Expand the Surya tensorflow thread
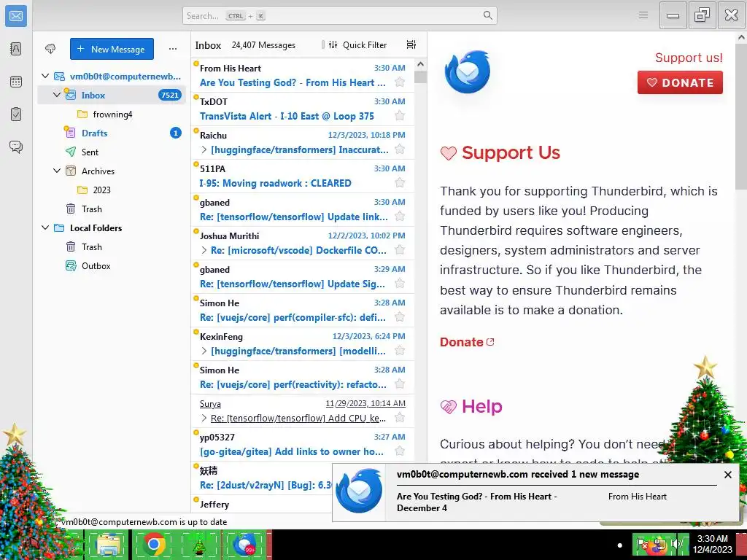The height and width of the screenshot is (560, 747). tap(204, 418)
